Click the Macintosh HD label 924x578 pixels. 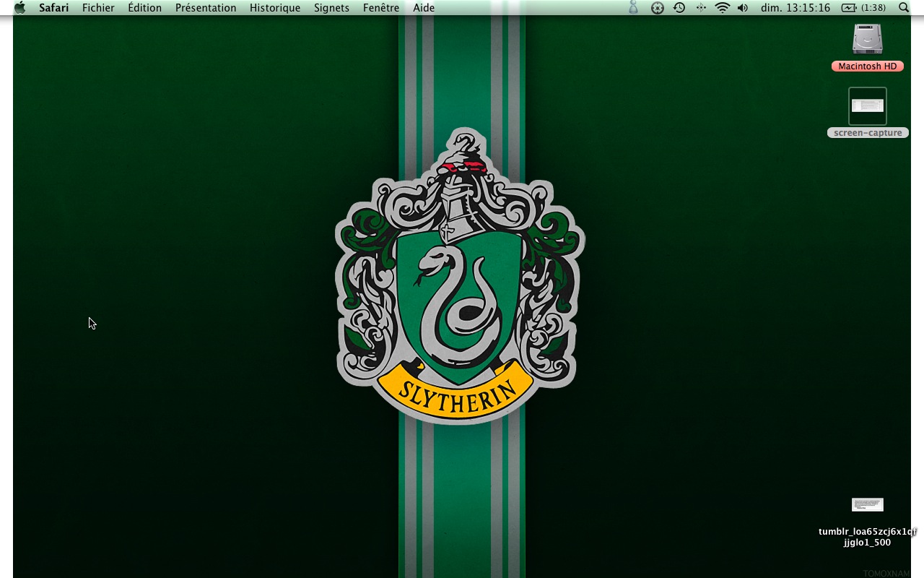(x=868, y=66)
